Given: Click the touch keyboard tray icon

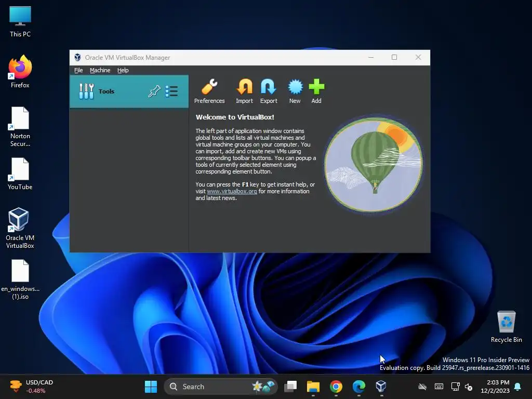Looking at the screenshot, I should point(438,387).
